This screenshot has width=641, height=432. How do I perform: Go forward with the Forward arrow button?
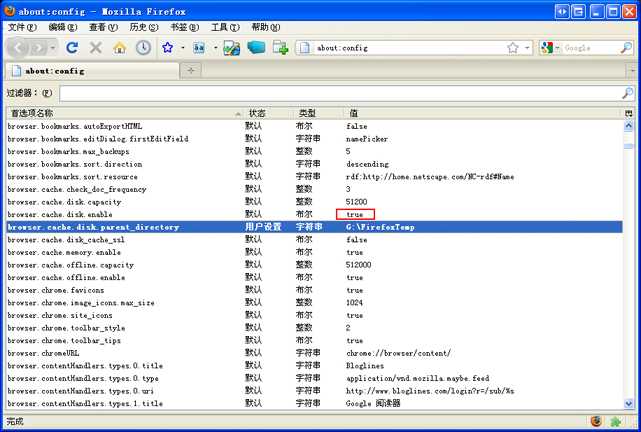[39, 48]
